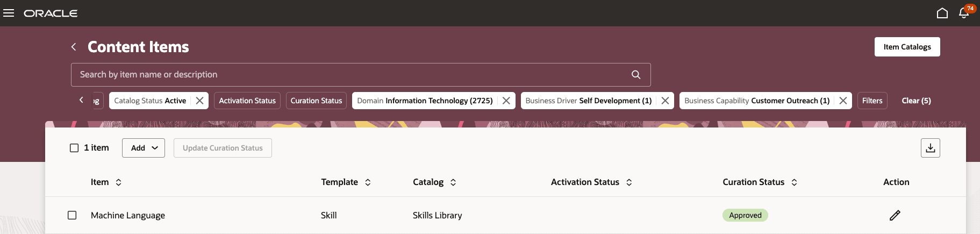
Task: Remove the Domain Information Technology filter
Action: 506,101
